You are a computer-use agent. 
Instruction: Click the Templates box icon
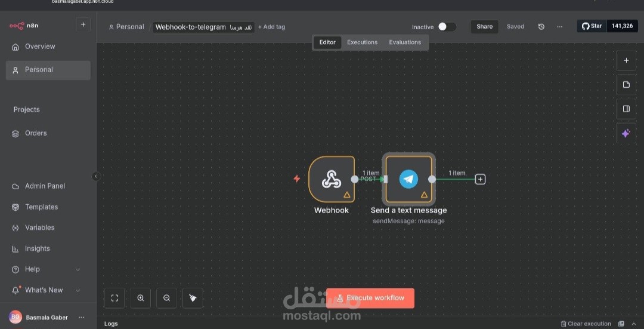[16, 207]
